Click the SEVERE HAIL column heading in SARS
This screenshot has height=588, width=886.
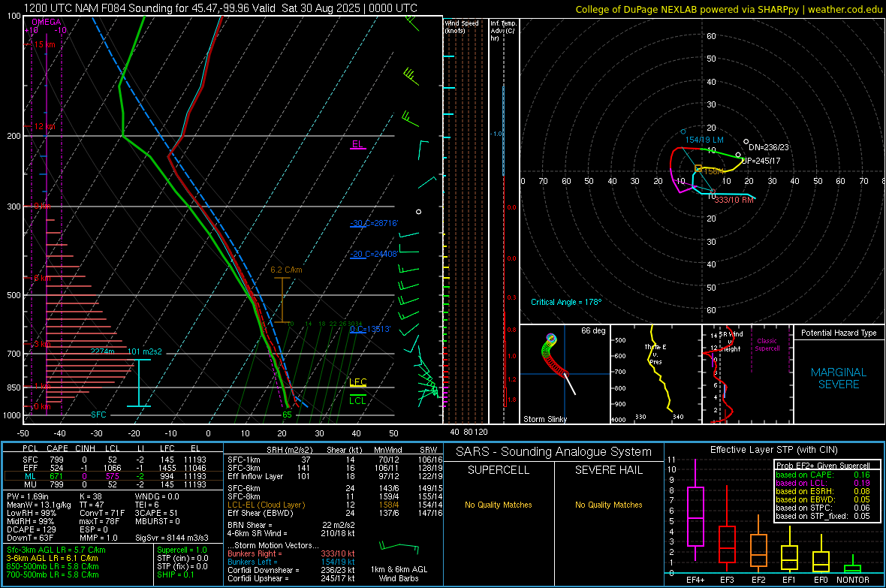pos(608,470)
